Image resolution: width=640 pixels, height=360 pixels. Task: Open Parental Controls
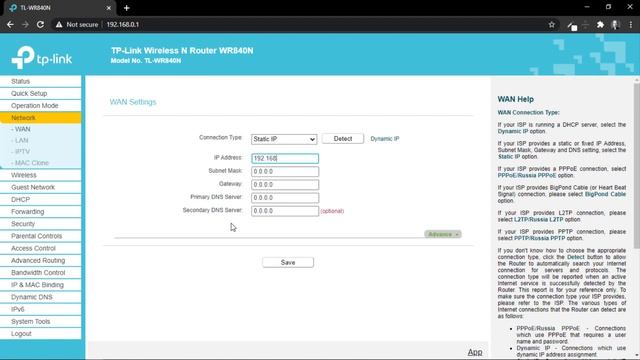coord(40,236)
